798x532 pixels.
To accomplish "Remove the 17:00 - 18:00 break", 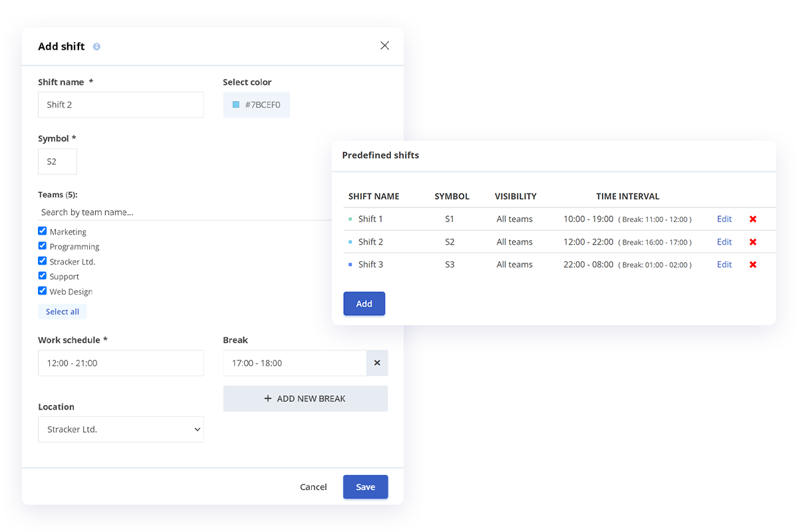I will [x=377, y=363].
